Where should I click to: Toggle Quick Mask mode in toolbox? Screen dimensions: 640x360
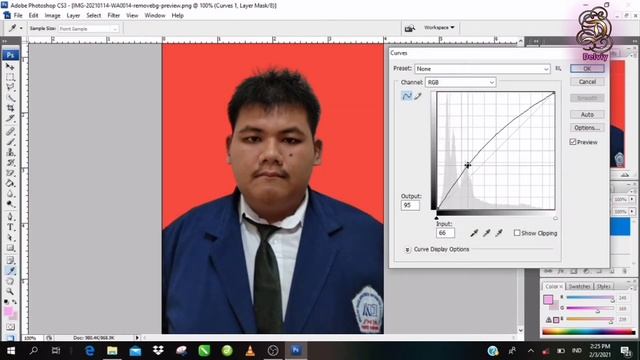coord(10,327)
